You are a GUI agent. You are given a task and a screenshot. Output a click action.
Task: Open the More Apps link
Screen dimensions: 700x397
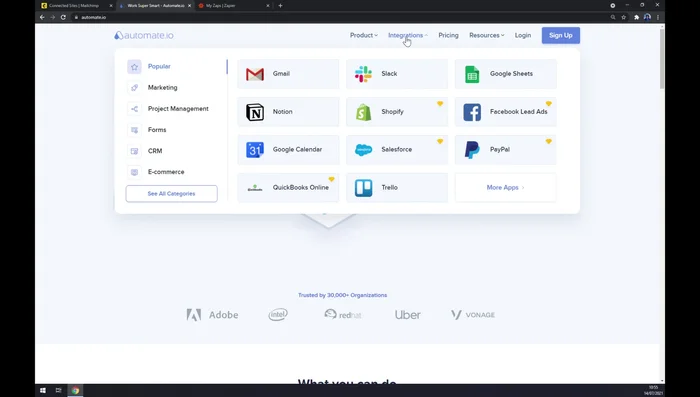pos(505,188)
